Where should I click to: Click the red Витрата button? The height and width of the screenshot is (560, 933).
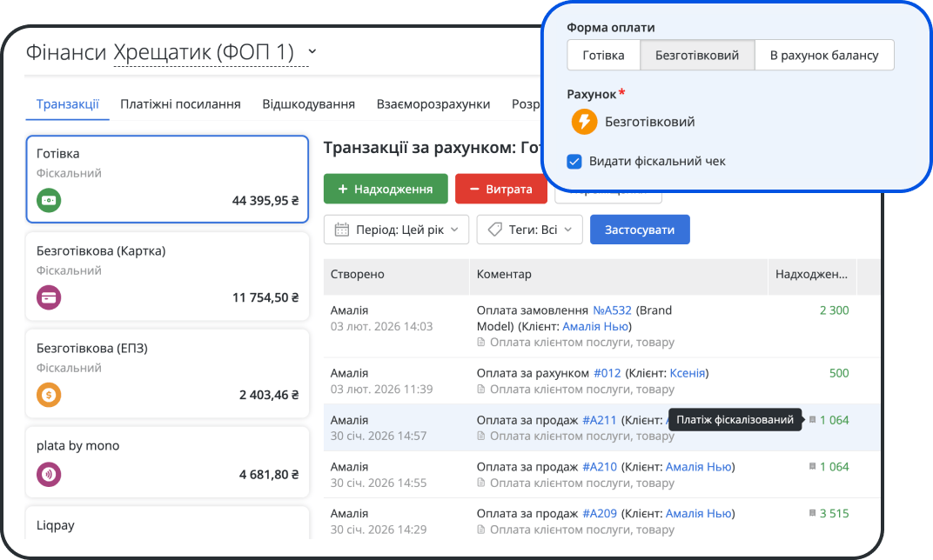click(501, 189)
